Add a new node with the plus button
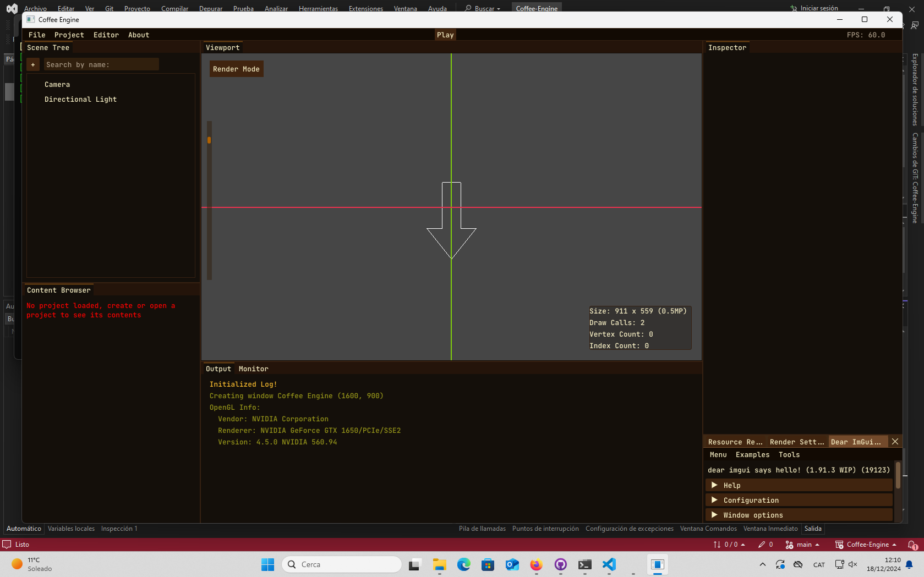 33,65
